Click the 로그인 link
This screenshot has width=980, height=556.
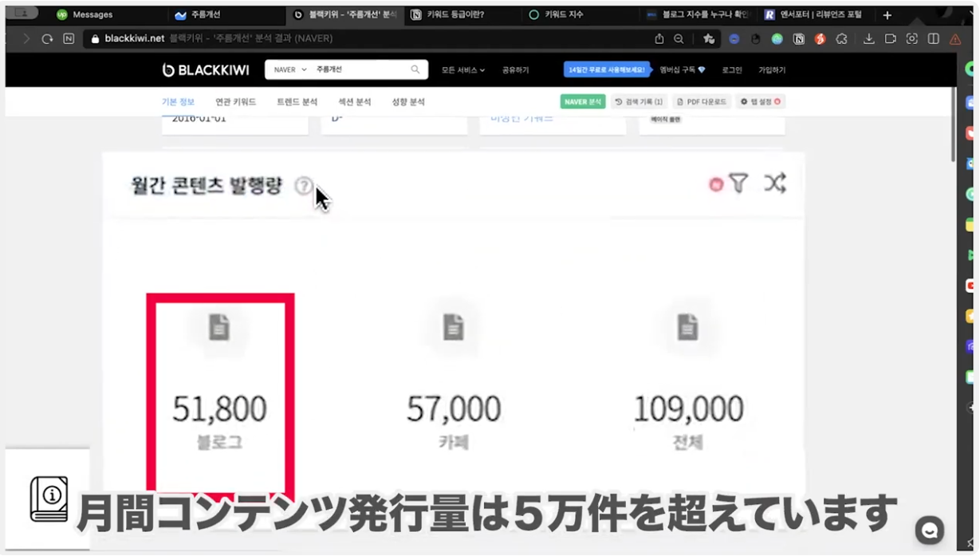coord(731,70)
